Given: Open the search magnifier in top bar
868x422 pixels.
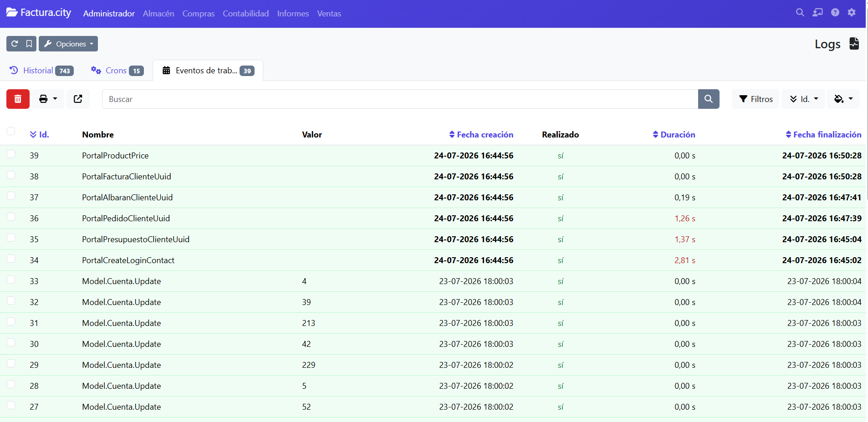Looking at the screenshot, I should tap(800, 13).
